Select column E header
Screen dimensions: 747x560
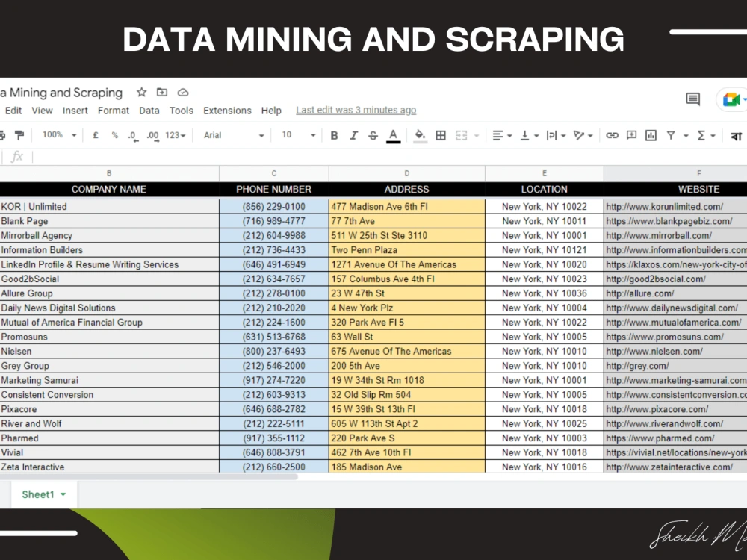coord(545,173)
